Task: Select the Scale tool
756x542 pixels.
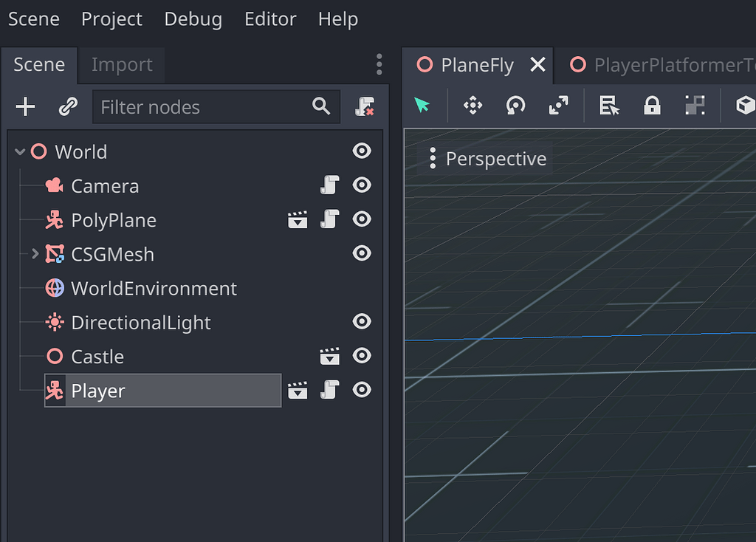Action: [558, 106]
